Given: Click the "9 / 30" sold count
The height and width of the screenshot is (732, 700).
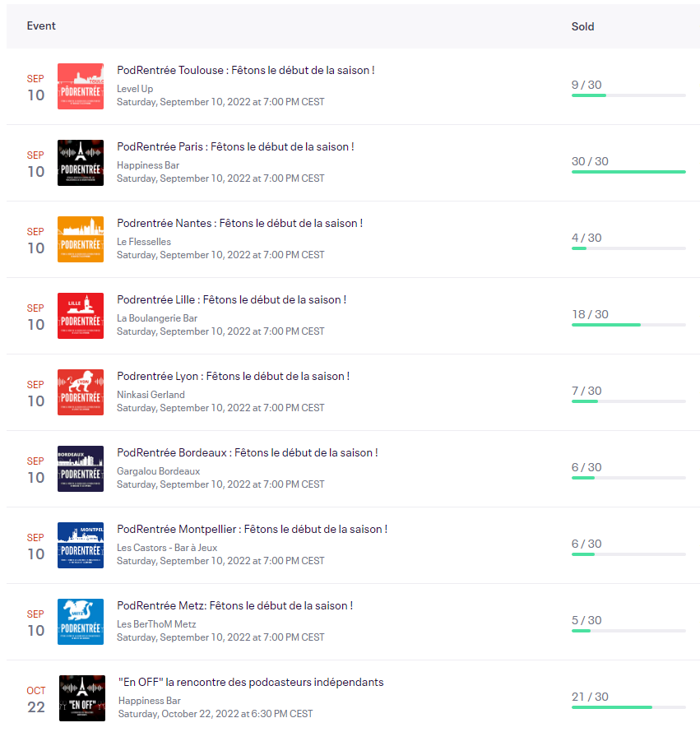Looking at the screenshot, I should coord(586,85).
